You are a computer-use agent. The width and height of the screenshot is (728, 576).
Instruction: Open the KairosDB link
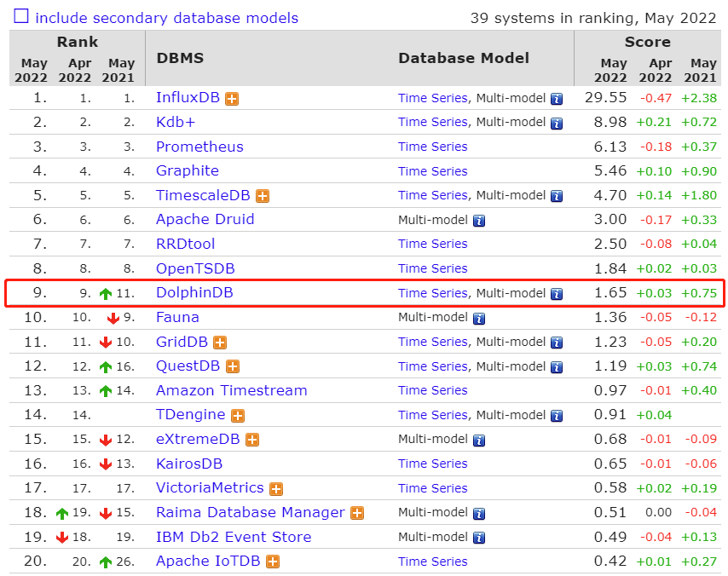click(x=189, y=464)
